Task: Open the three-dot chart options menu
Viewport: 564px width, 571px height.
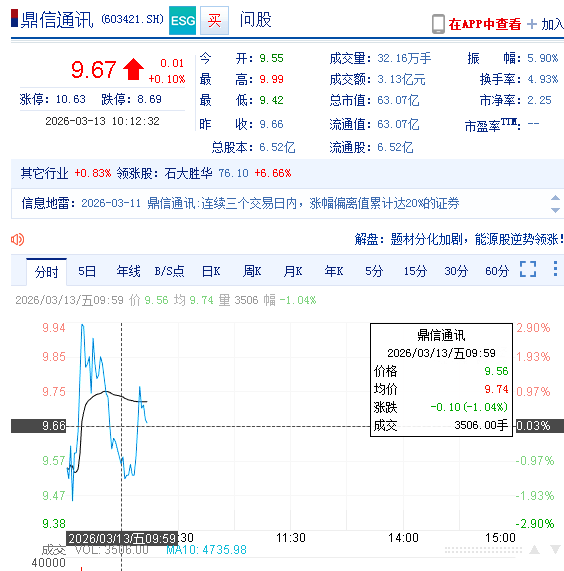Action: (x=555, y=269)
